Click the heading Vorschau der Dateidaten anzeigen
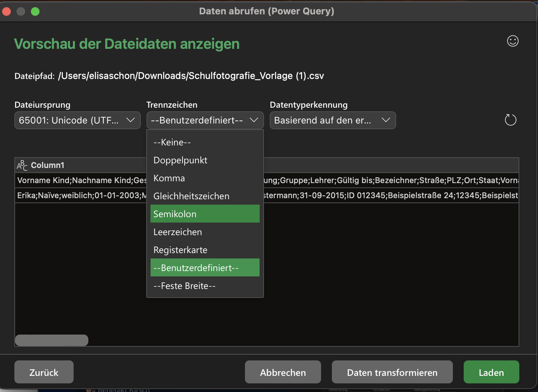Viewport: 538px width, 392px height. point(127,44)
